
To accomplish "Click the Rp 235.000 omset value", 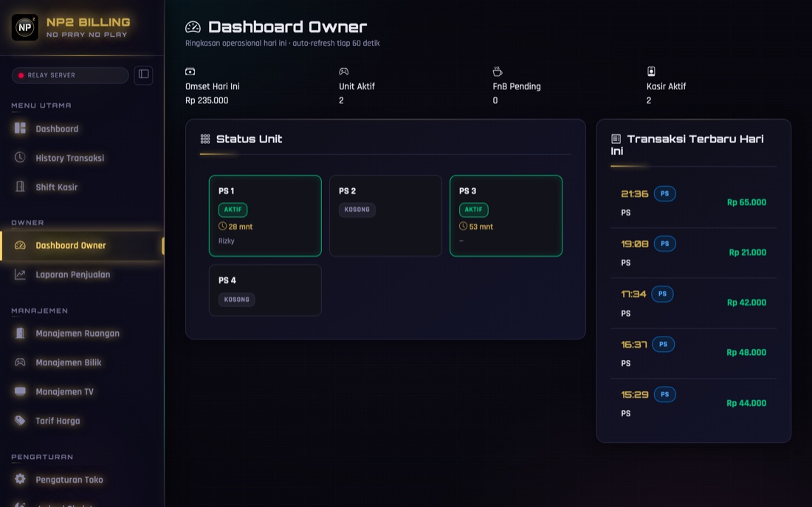I will (207, 100).
